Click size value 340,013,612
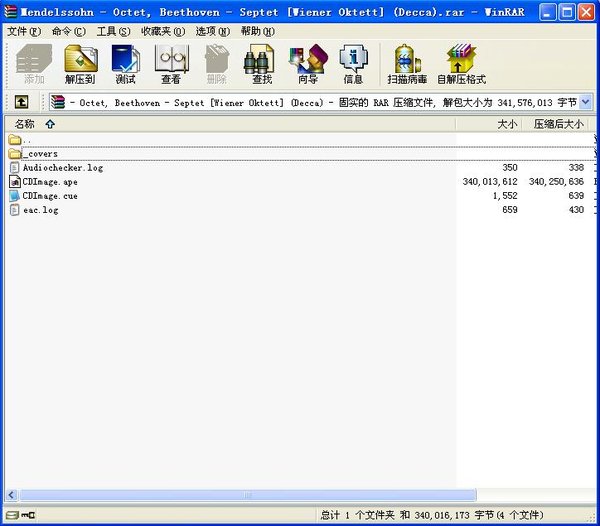The width and height of the screenshot is (600, 526). click(490, 182)
